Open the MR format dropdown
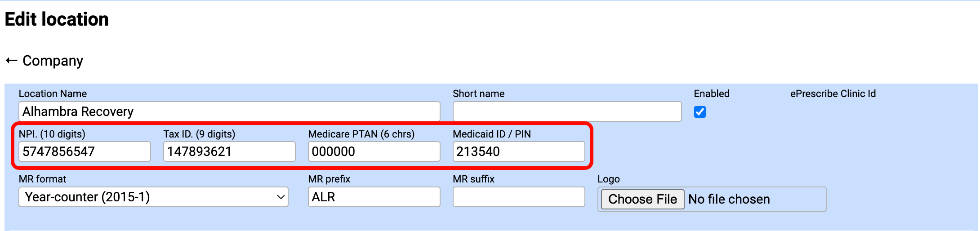980x231 pixels. click(153, 197)
